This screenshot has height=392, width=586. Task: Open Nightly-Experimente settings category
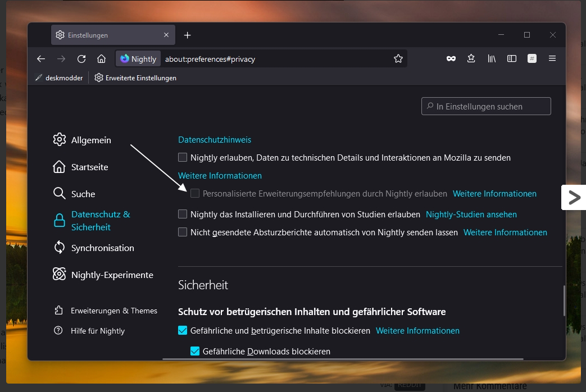point(112,275)
